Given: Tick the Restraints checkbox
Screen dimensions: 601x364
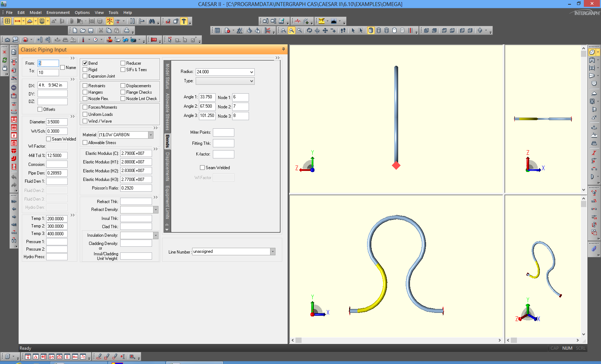Looking at the screenshot, I should click(85, 86).
